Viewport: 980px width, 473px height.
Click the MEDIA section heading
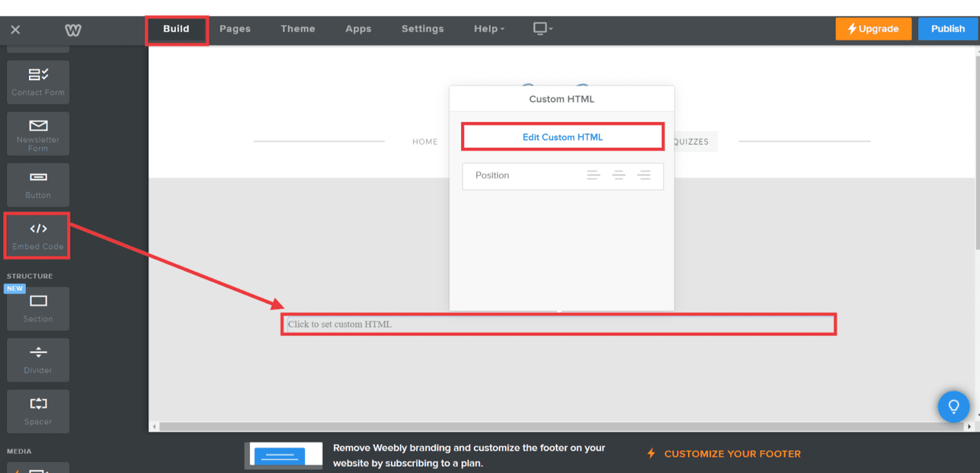19,451
